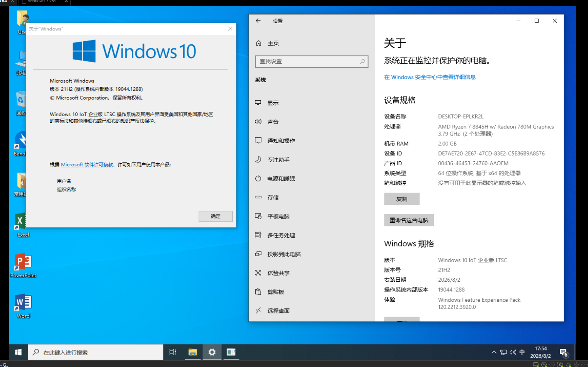Select product ID 00436-46453-24760-AAOEM
Image resolution: width=588 pixels, height=367 pixels.
[473, 164]
